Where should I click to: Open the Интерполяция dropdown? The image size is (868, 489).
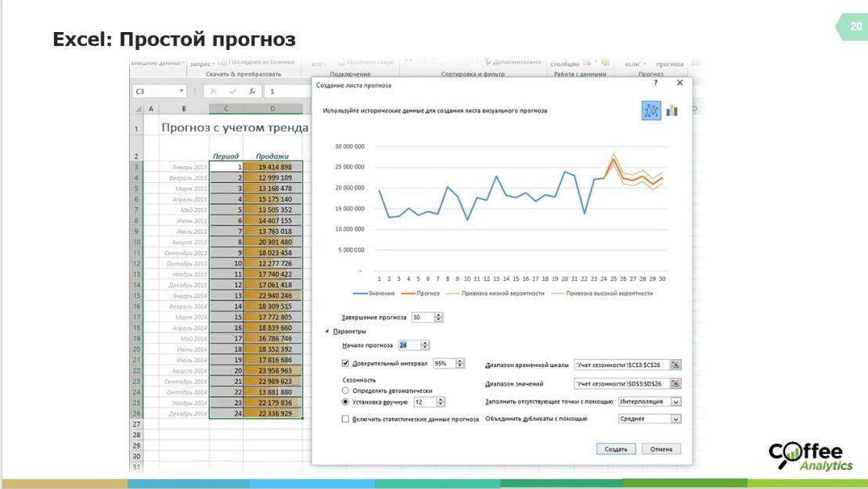click(x=675, y=402)
